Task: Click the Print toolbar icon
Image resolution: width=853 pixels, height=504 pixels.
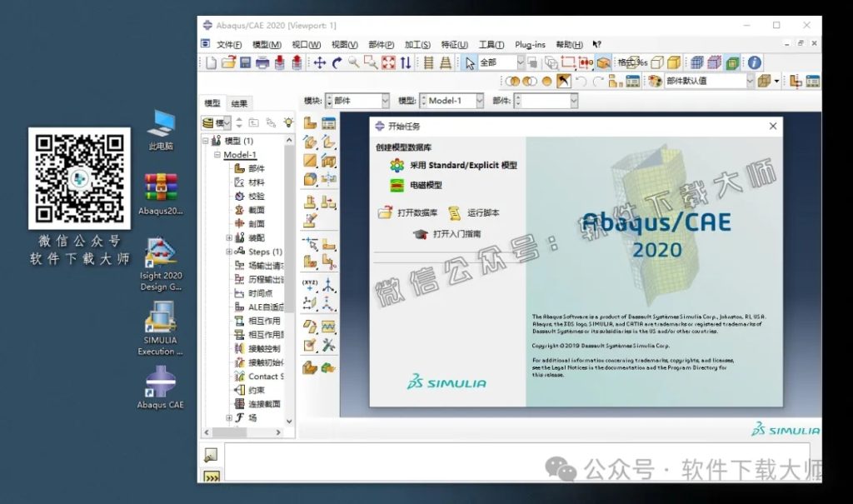Action: tap(263, 62)
